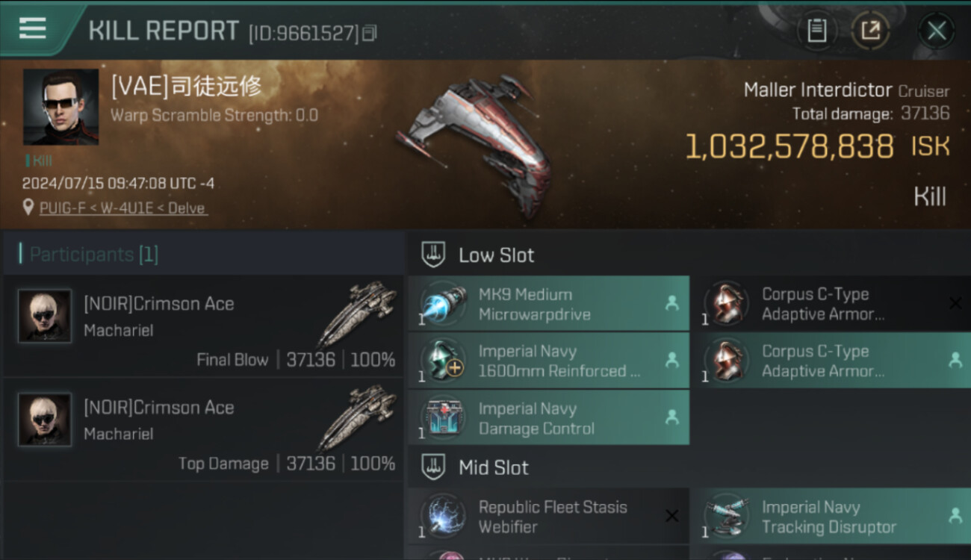Toggle X mark on Stasis Webifier row
This screenshot has width=971, height=560.
[671, 516]
